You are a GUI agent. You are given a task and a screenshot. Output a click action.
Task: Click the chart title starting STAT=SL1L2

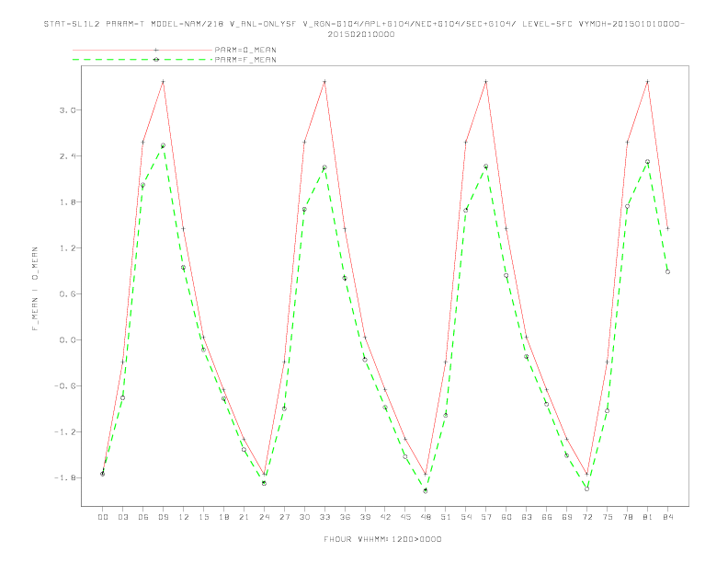point(364,29)
